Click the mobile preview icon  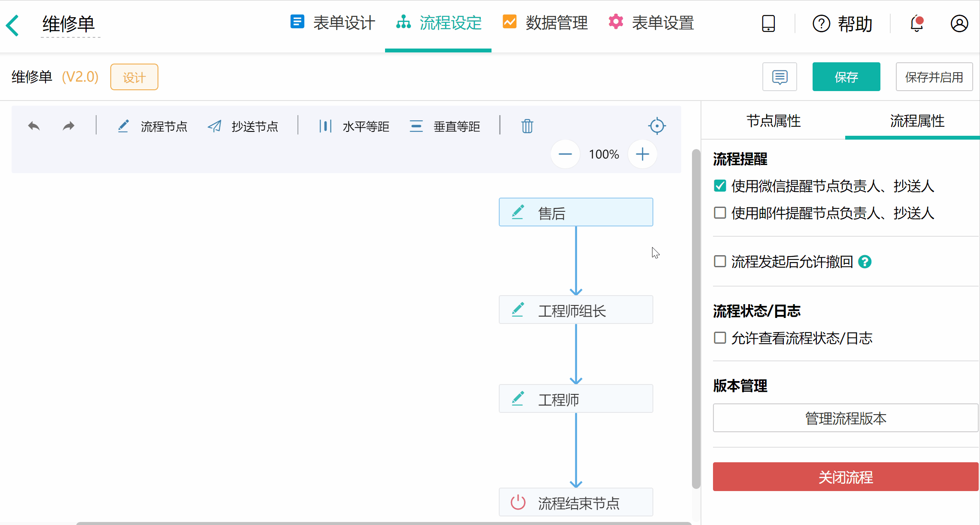click(x=768, y=24)
